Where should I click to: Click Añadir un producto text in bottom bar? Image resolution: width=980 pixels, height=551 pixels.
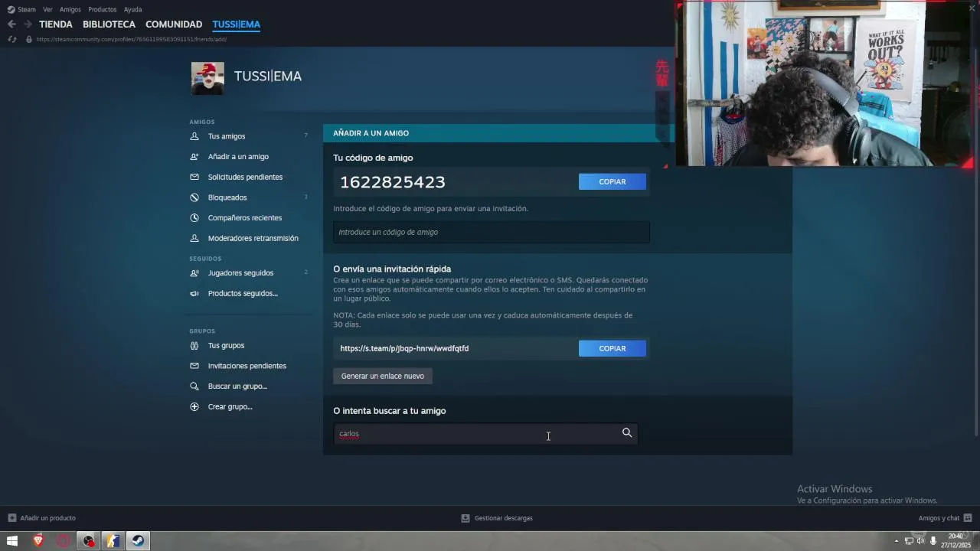pyautogui.click(x=48, y=518)
